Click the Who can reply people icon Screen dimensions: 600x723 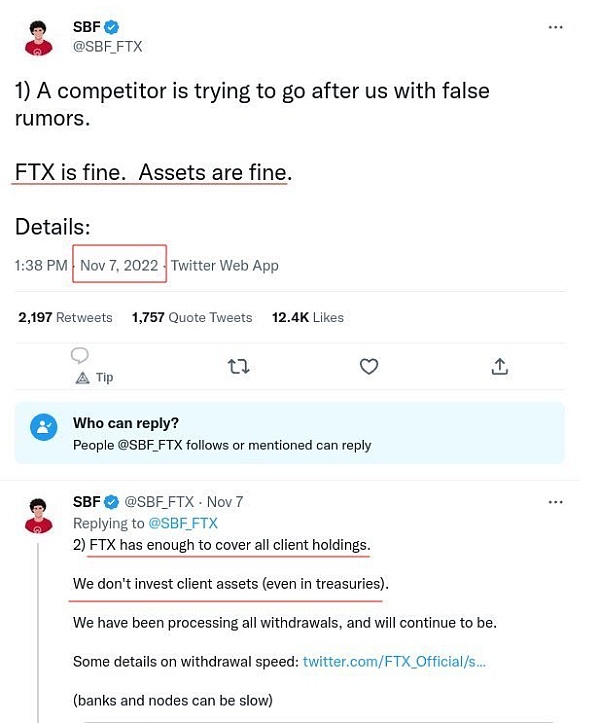coord(43,427)
